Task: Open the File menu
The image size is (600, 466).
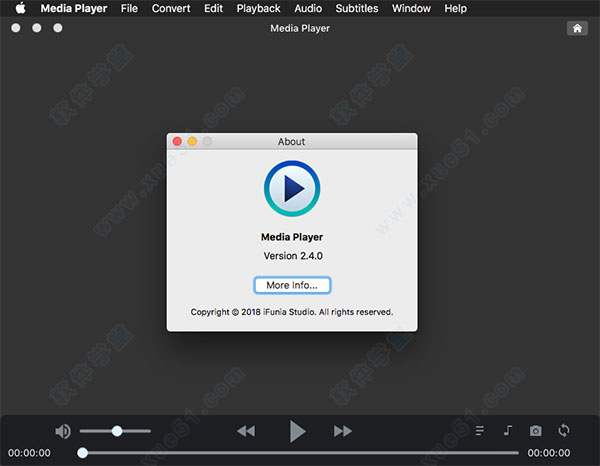Action: (x=129, y=8)
